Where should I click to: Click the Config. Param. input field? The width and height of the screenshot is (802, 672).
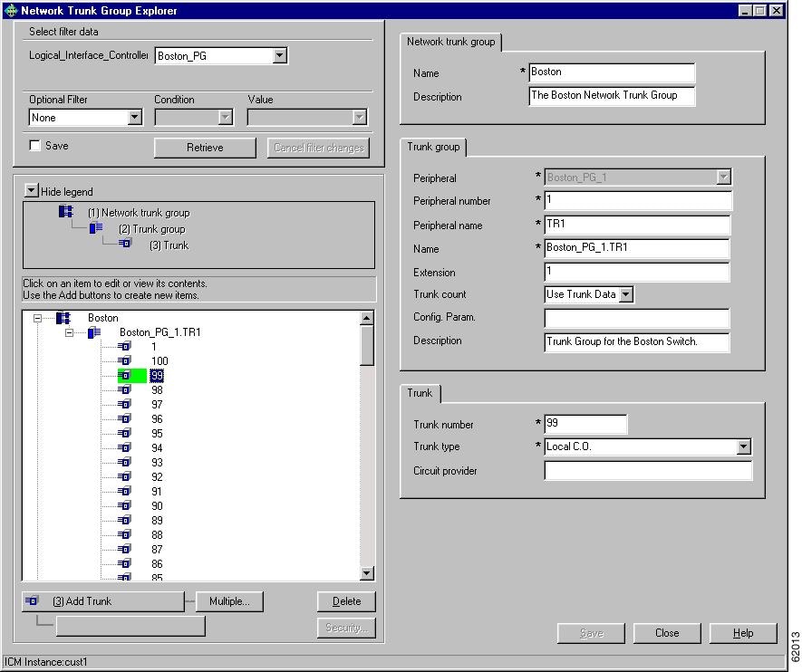click(637, 318)
